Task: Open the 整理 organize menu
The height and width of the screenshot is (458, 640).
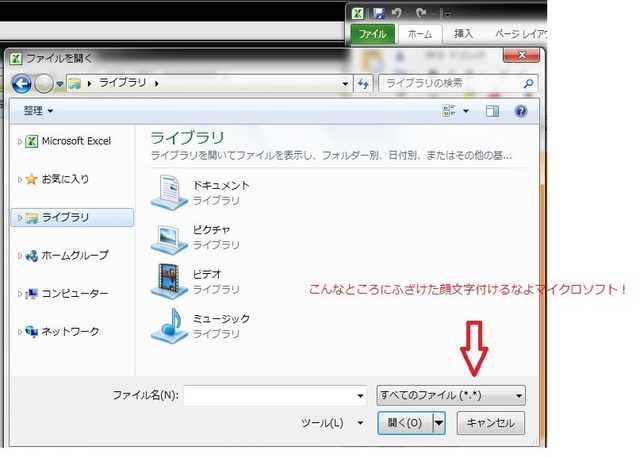Action: point(38,111)
